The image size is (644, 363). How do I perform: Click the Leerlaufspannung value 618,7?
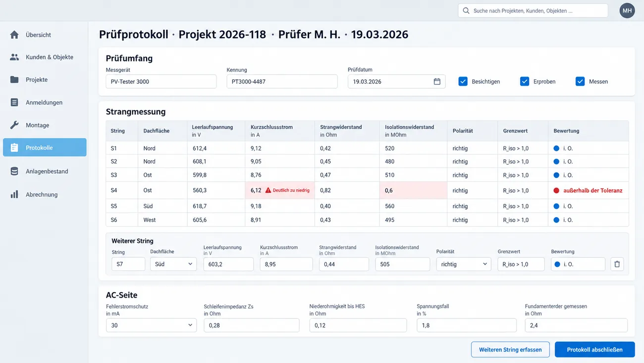point(200,206)
